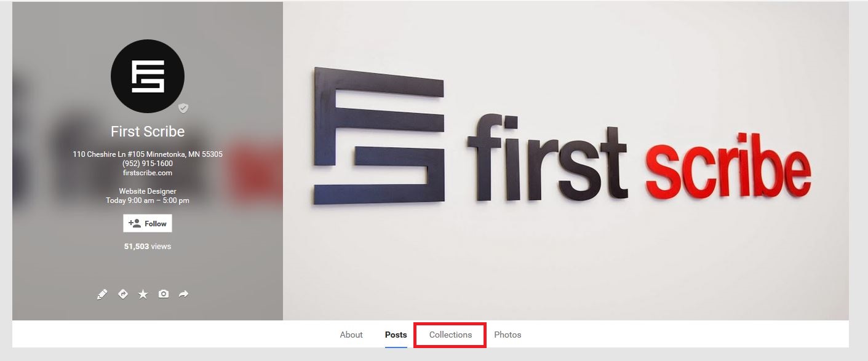Go to the Photos tab
This screenshot has width=868, height=361.
(x=508, y=335)
